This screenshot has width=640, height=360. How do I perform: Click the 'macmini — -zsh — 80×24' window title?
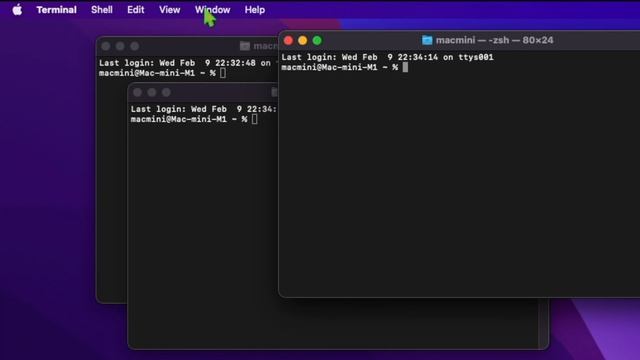pyautogui.click(x=494, y=40)
